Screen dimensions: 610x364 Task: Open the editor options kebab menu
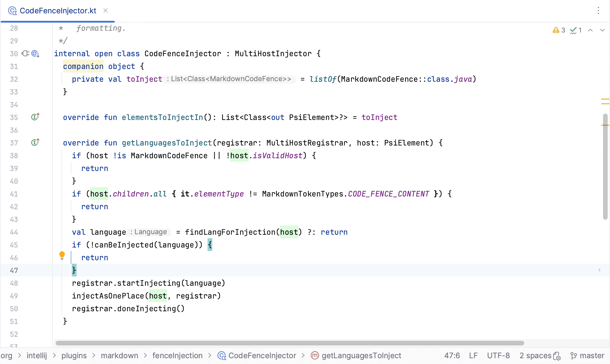(599, 11)
